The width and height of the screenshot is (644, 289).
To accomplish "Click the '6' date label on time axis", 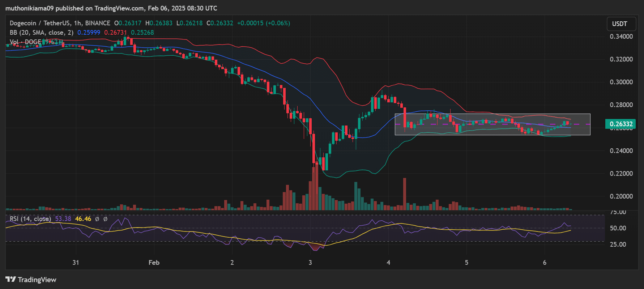I will click(x=545, y=263).
